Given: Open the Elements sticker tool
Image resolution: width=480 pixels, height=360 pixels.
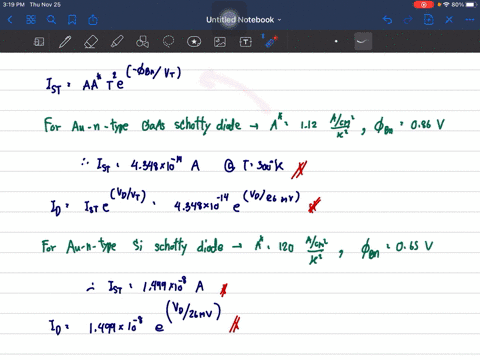Looking at the screenshot, I should click(194, 42).
